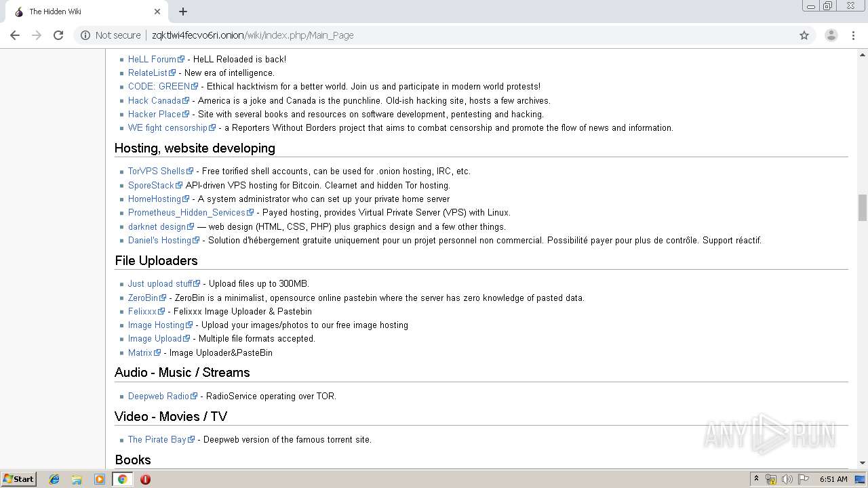The width and height of the screenshot is (868, 488).
Task: Launch Internet Explorer from the taskbar
Action: coord(54,479)
